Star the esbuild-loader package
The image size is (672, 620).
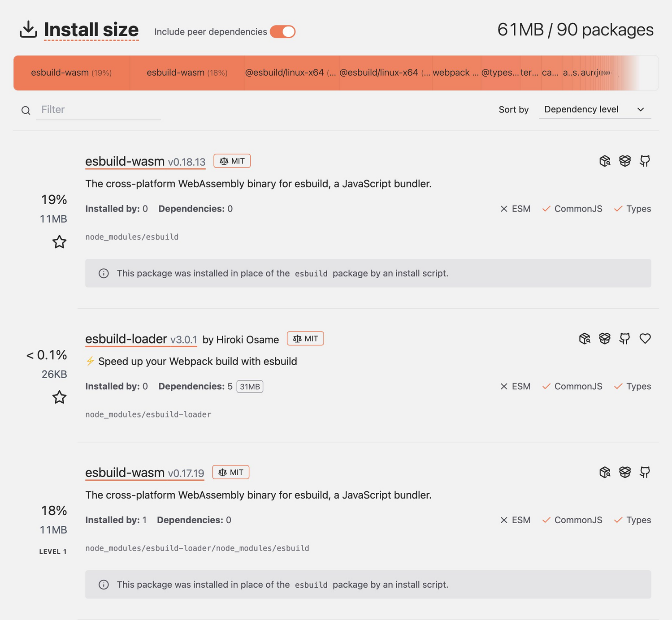tap(59, 397)
